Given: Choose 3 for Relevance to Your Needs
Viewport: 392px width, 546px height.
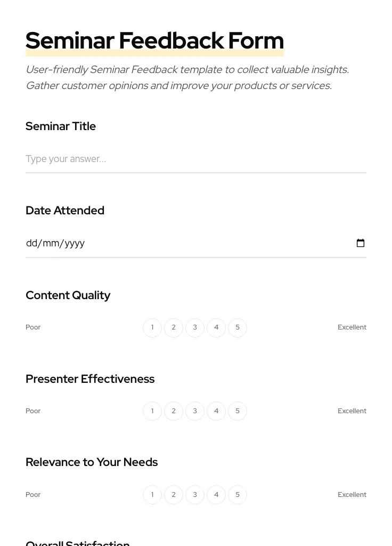Looking at the screenshot, I should tap(195, 495).
